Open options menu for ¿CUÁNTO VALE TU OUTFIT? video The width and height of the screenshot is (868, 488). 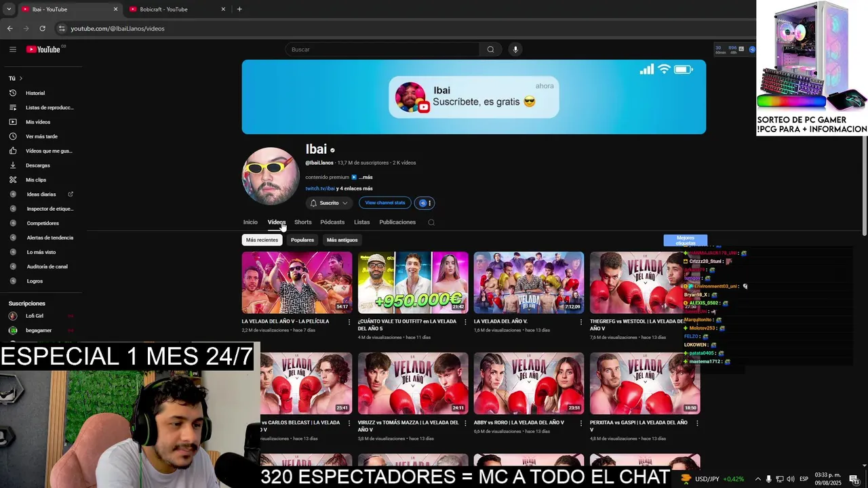[465, 322]
